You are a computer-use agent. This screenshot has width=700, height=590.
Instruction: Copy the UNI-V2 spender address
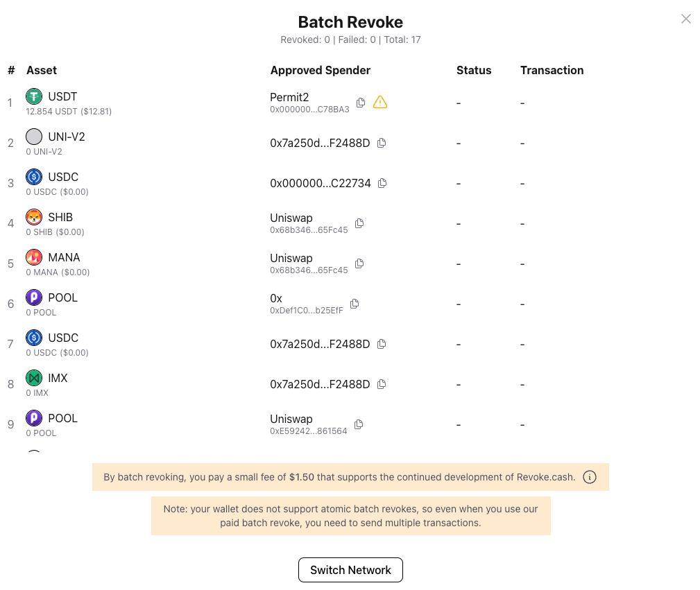pyautogui.click(x=382, y=143)
